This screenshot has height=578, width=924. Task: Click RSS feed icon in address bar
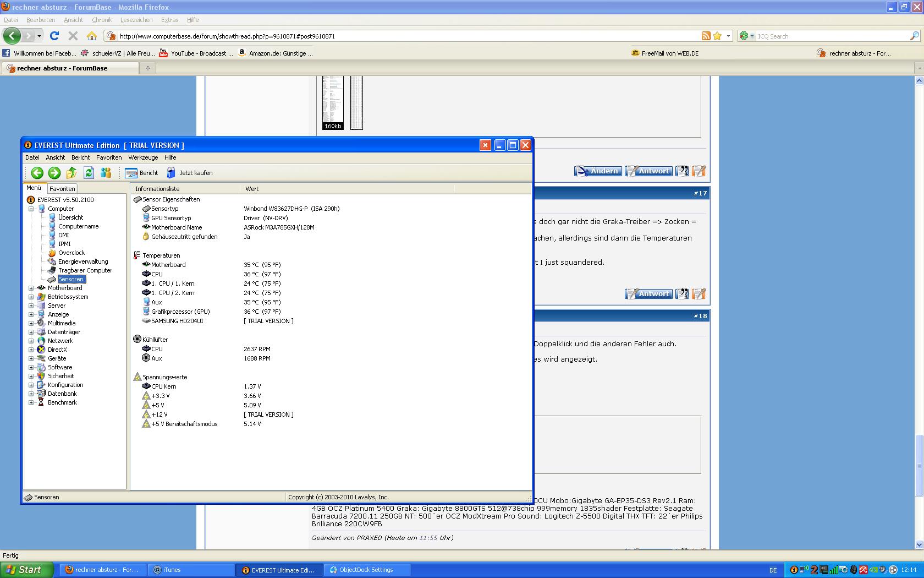coord(706,36)
